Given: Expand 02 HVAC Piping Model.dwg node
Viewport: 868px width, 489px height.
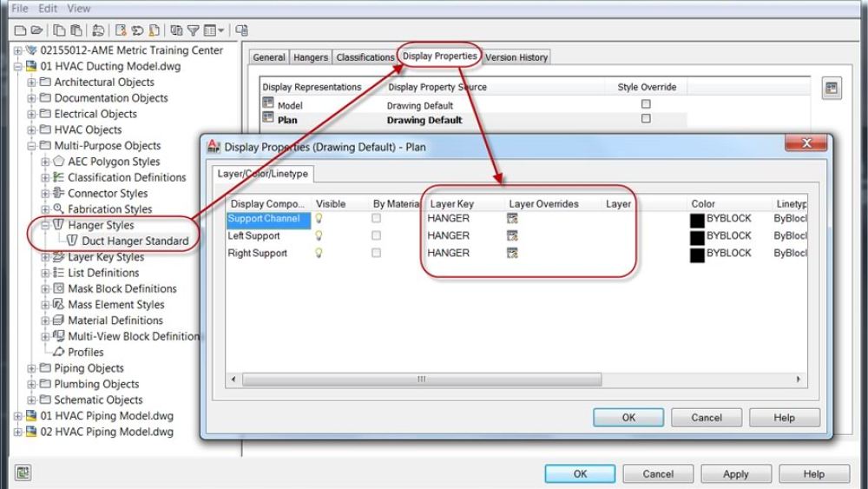Looking at the screenshot, I should 18,432.
